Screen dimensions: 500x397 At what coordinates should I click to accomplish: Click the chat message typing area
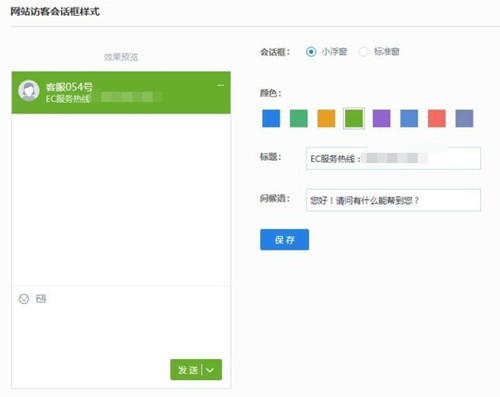121,330
